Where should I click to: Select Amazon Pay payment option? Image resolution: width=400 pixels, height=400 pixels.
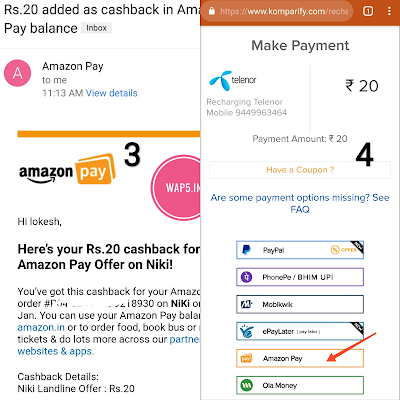tap(300, 358)
